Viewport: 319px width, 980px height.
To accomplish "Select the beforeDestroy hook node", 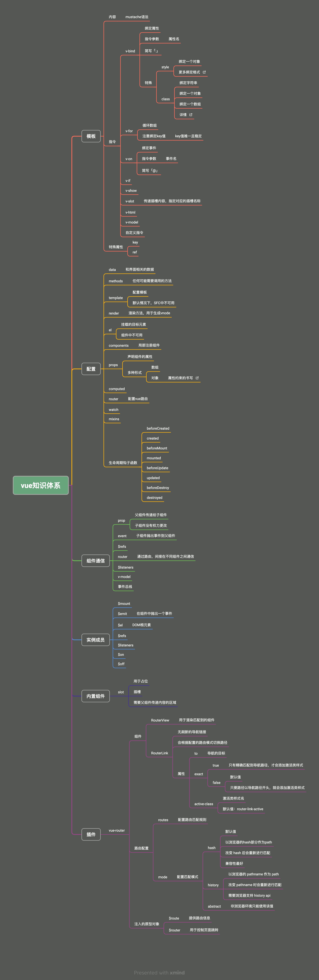I will click(x=158, y=488).
